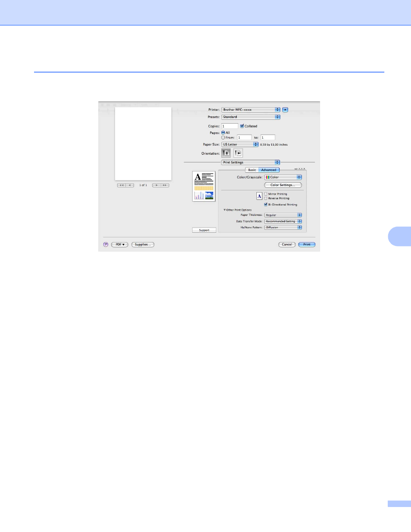Click the help question mark icon

coord(106,245)
